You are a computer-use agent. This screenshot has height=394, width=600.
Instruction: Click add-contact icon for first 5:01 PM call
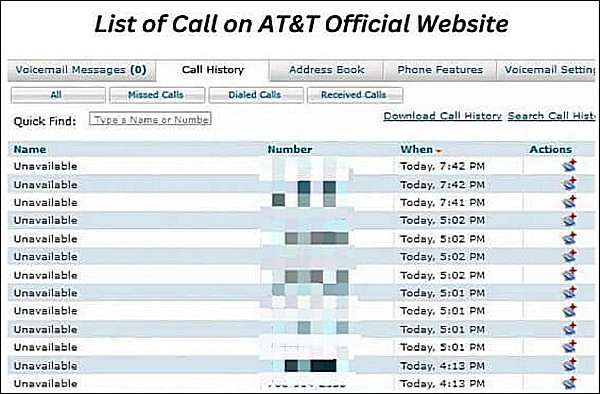pyautogui.click(x=569, y=292)
